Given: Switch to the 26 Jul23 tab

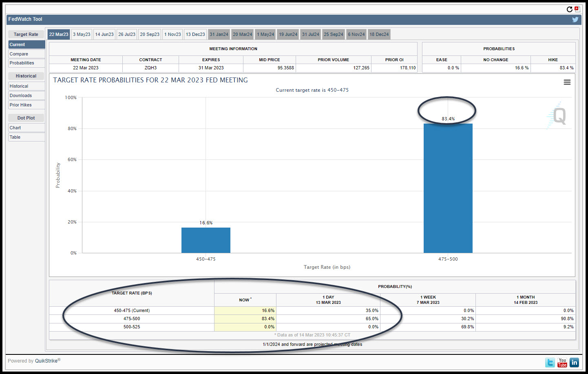Looking at the screenshot, I should coord(127,34).
